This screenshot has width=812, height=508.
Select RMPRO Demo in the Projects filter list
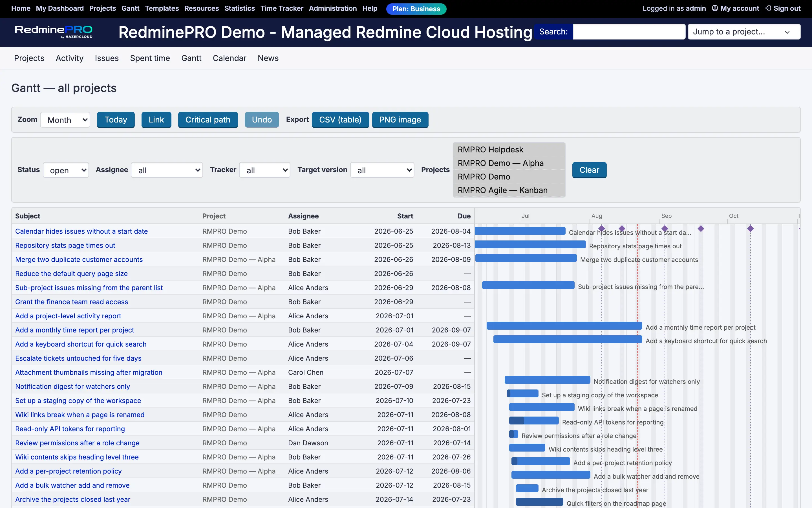point(509,177)
